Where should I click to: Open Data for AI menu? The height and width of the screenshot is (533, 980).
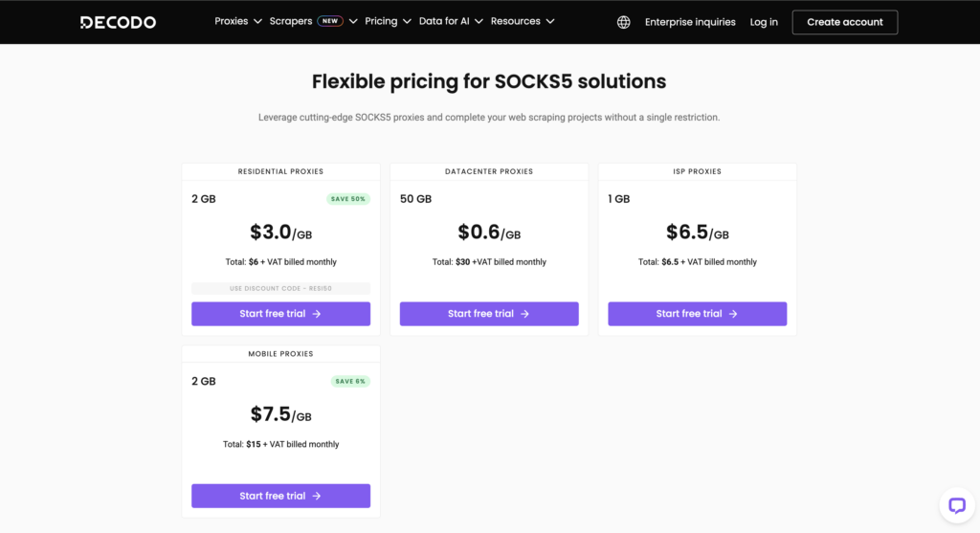click(450, 21)
